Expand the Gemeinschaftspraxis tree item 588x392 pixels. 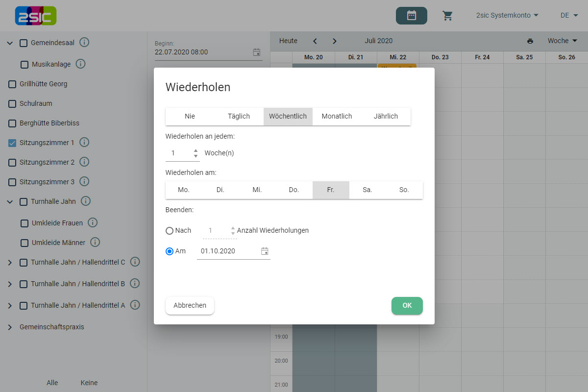pyautogui.click(x=10, y=327)
